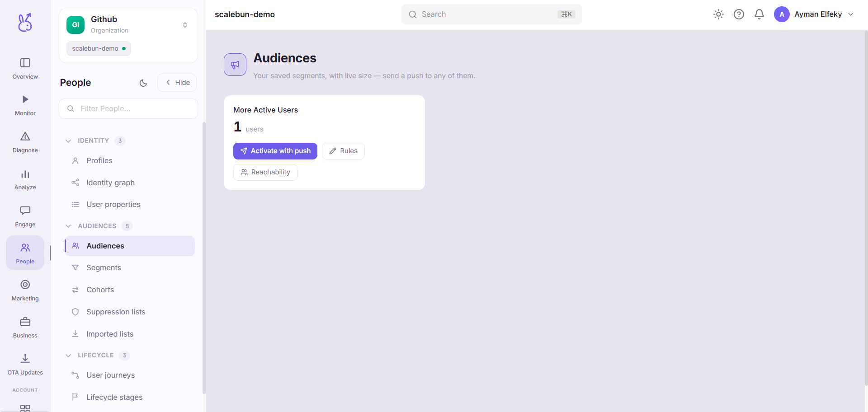Click the Audiences megaphone icon
Image resolution: width=868 pixels, height=412 pixels.
click(235, 65)
